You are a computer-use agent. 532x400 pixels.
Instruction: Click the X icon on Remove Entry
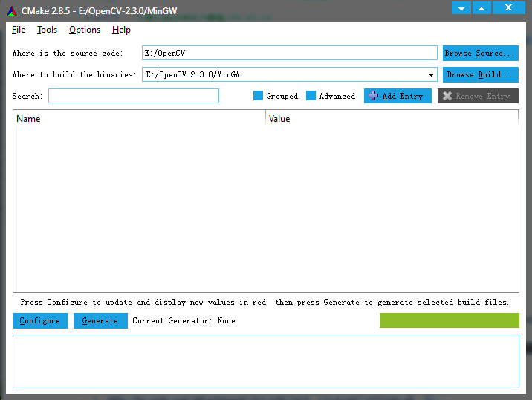tap(447, 96)
